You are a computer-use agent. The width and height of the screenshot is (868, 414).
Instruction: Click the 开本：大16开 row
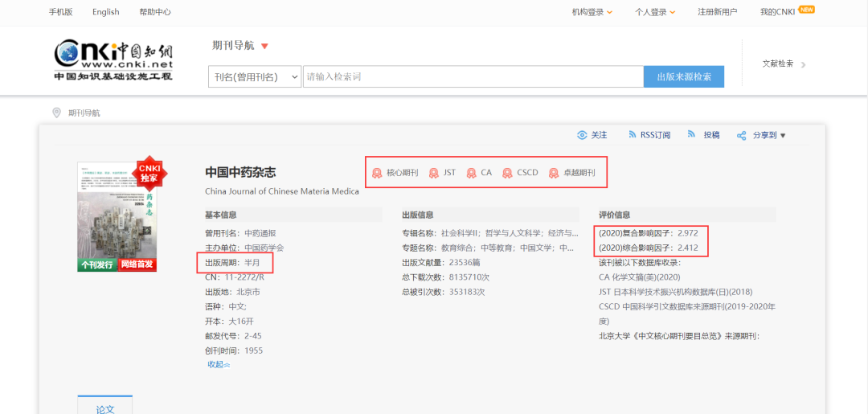230,321
